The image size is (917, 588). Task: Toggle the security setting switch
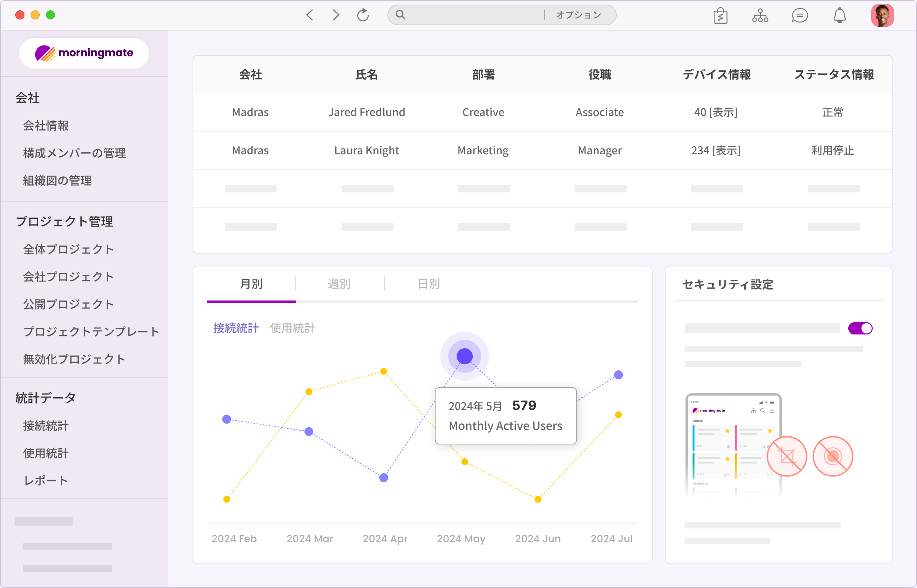(x=860, y=328)
